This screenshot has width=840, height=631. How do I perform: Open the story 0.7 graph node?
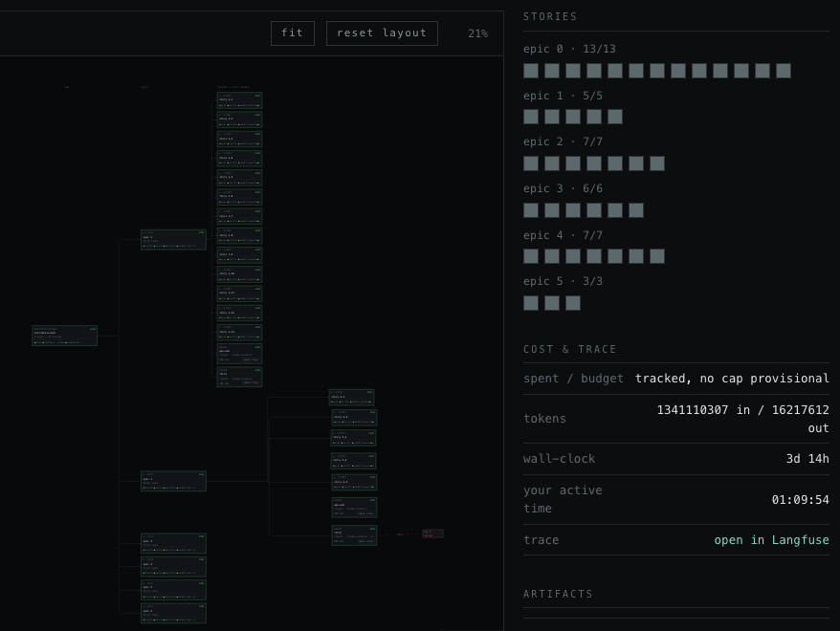239,217
